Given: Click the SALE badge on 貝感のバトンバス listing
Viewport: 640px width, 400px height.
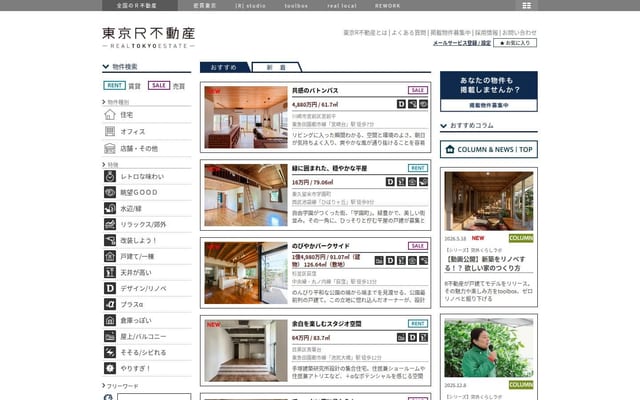Looking at the screenshot, I should [x=418, y=90].
